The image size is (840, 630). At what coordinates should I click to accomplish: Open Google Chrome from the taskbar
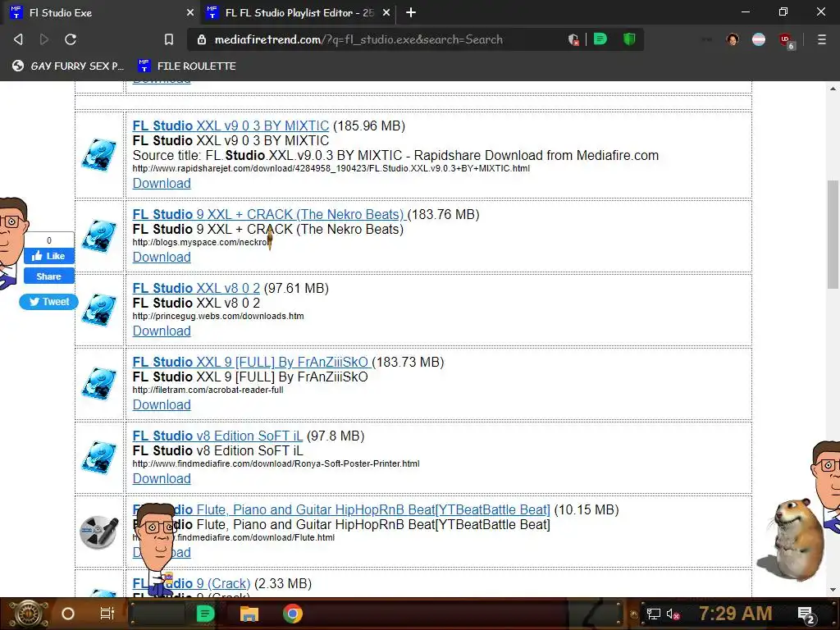tap(293, 614)
